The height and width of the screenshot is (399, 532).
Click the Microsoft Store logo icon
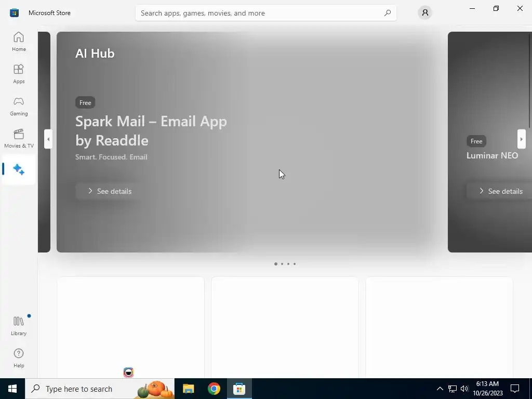pyautogui.click(x=14, y=13)
